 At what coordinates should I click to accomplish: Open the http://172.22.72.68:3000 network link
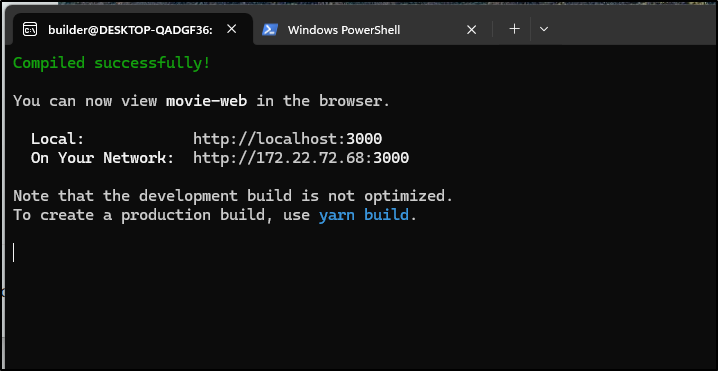tap(301, 158)
